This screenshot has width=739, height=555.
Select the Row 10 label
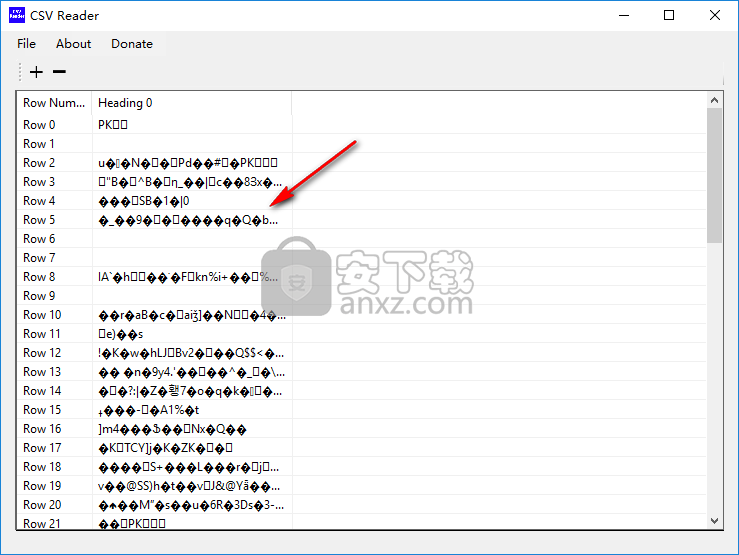(42, 315)
